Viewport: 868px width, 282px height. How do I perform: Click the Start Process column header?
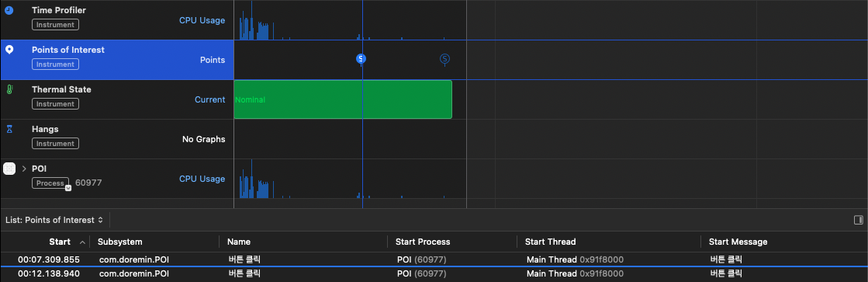[x=423, y=242]
